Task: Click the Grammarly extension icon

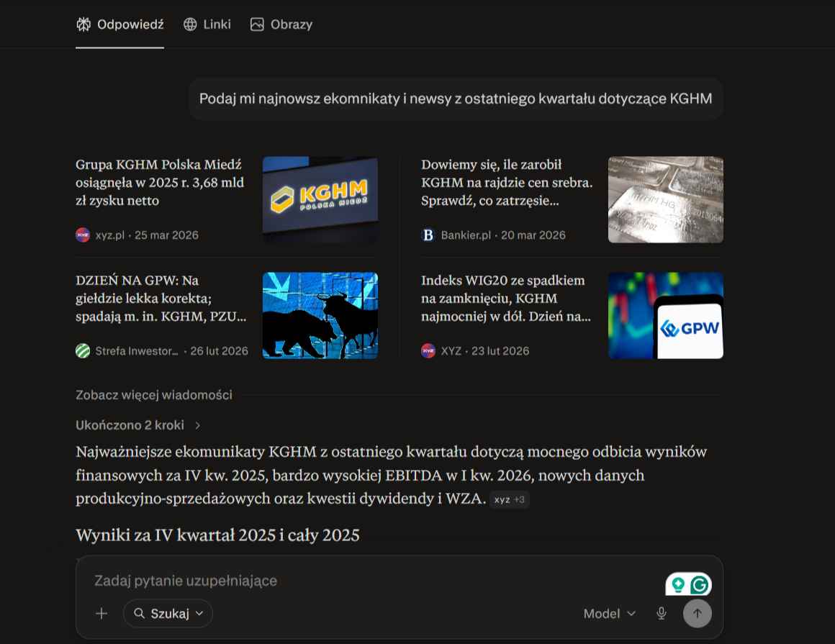Action: point(700,585)
